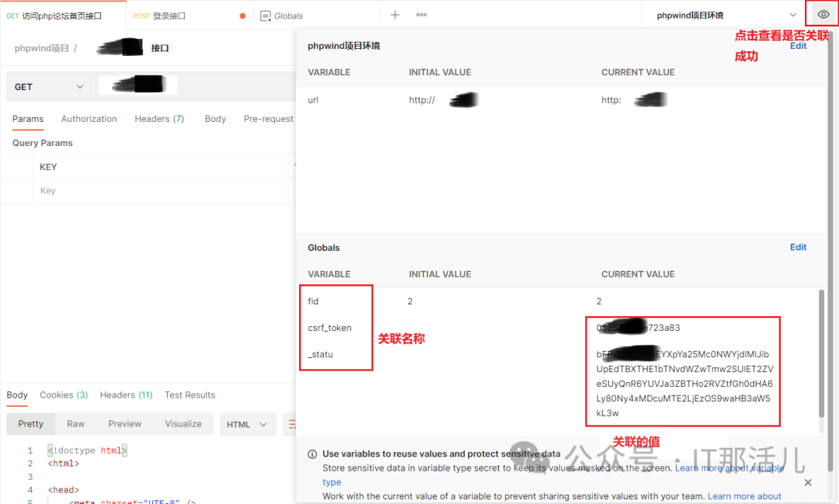This screenshot has width=839, height=504.
Task: Open the GET method dropdown
Action: 49,87
